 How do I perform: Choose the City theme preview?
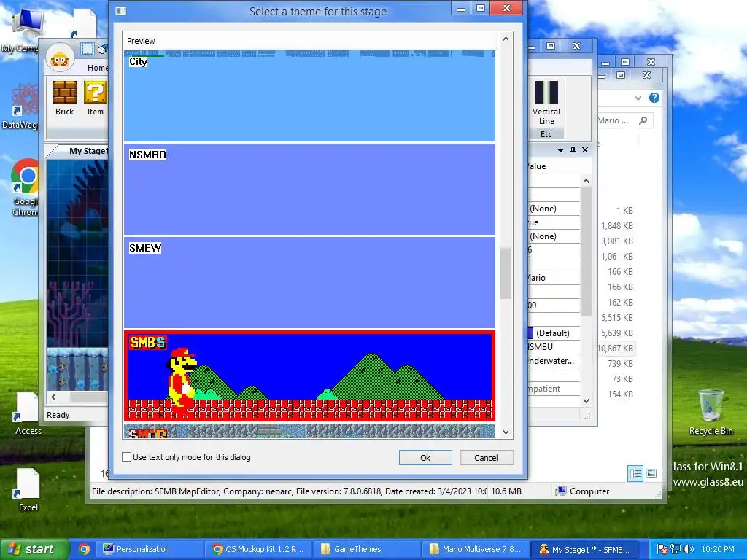pos(309,96)
